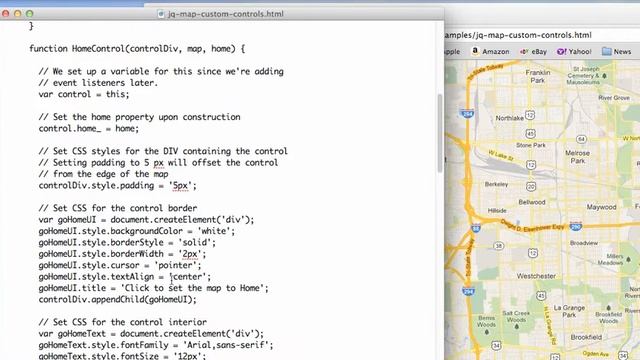
Task: Click the Northlake label on map
Action: 509,118
